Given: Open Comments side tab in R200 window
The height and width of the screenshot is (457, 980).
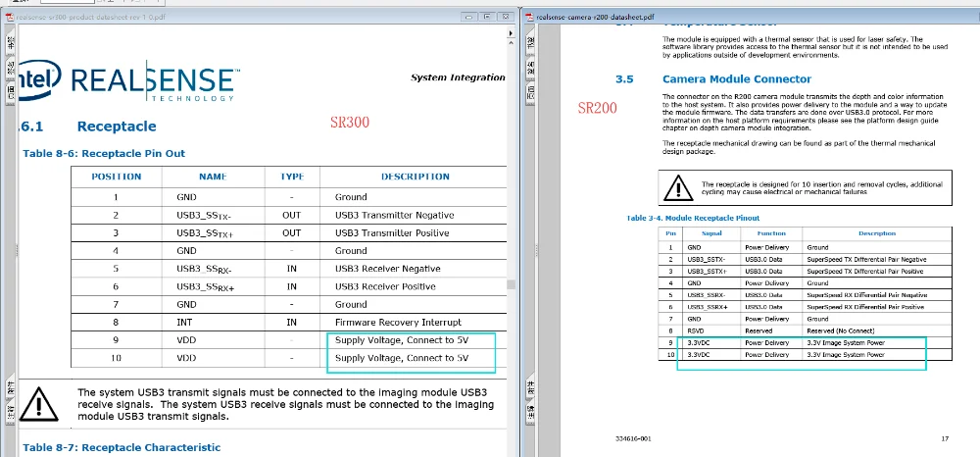Looking at the screenshot, I should tap(529, 411).
